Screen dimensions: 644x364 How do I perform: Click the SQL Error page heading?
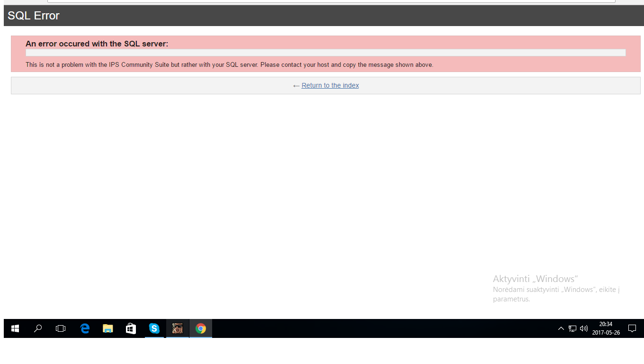point(34,16)
